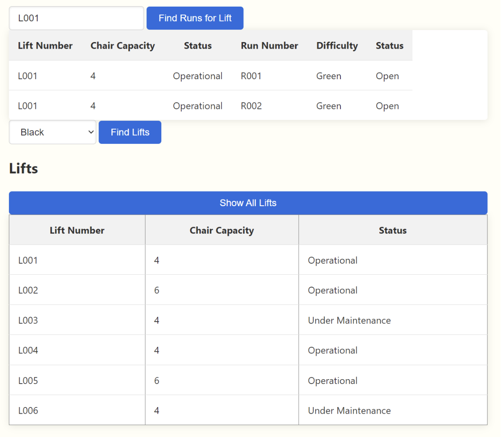Image resolution: width=504 pixels, height=438 pixels.
Task: Click the Green difficulty cell for R001
Action: [328, 76]
